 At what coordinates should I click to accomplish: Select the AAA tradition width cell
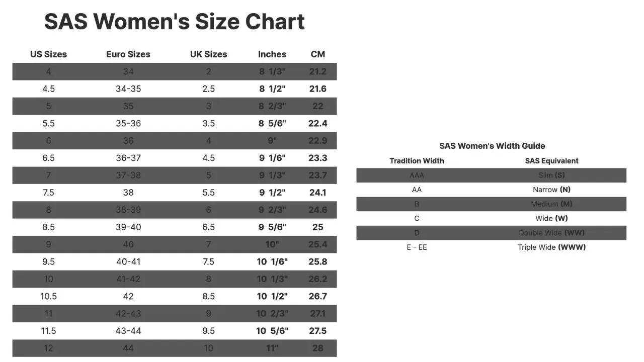(417, 175)
